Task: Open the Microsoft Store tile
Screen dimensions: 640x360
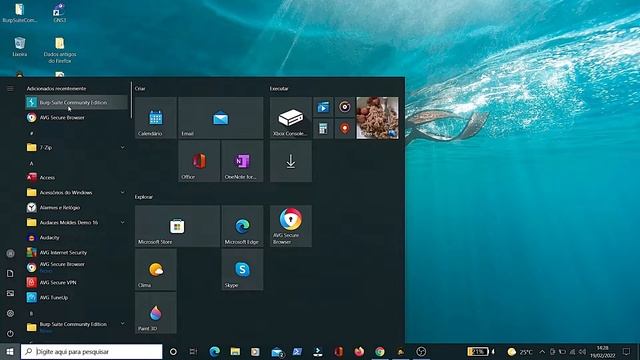Action: [177, 226]
